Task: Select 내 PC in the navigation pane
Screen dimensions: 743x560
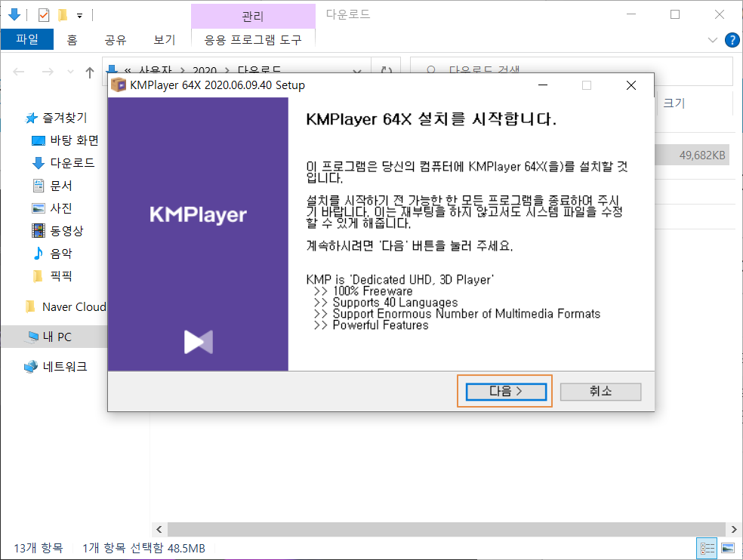Action: click(x=57, y=337)
